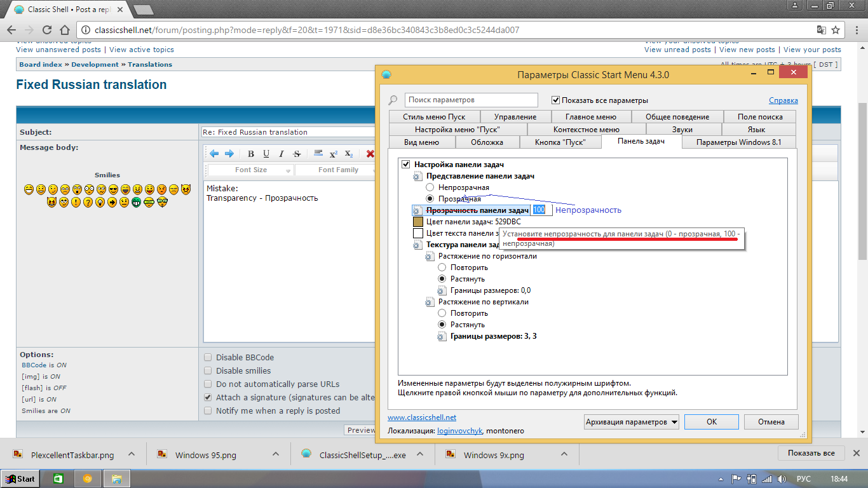The height and width of the screenshot is (488, 868).
Task: Reload the page with browser refresh icon
Action: 46,30
